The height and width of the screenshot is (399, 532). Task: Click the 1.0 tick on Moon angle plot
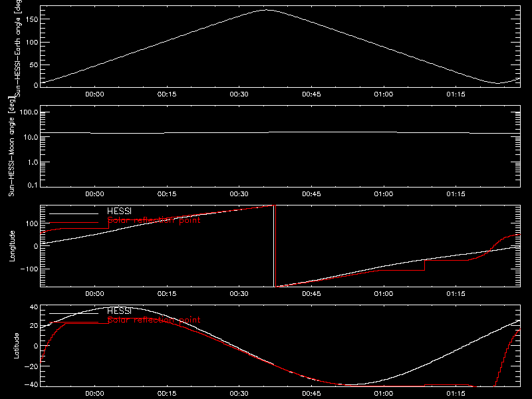point(33,162)
